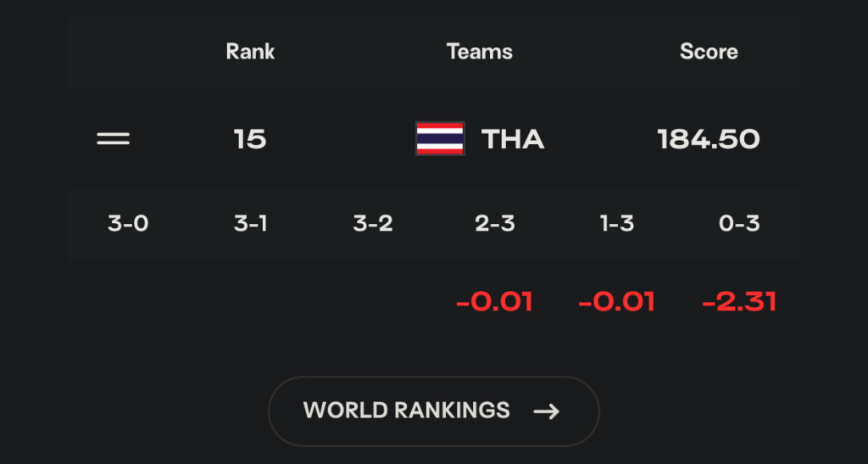Click the -0.01 value under 2-3
Viewport: 868px width, 464px height.
(494, 302)
